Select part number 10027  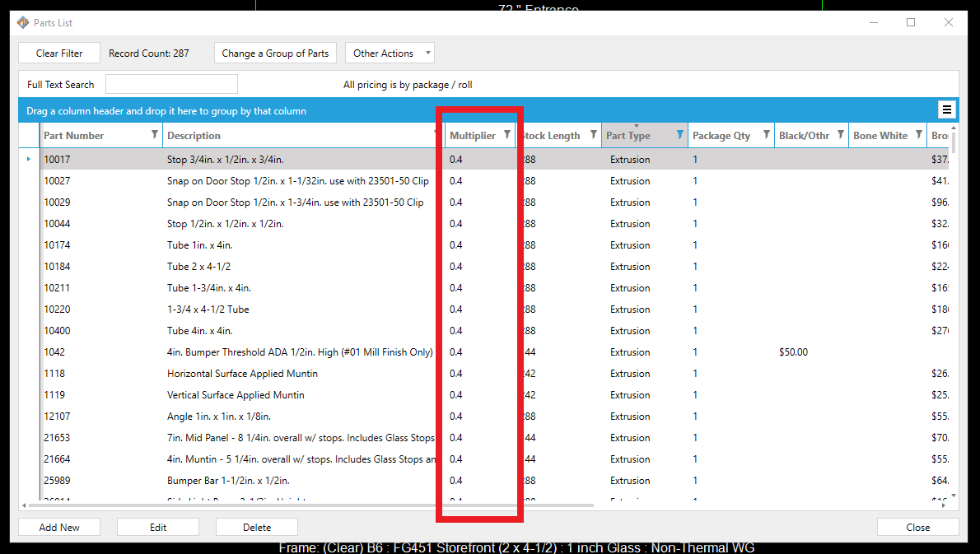point(57,181)
